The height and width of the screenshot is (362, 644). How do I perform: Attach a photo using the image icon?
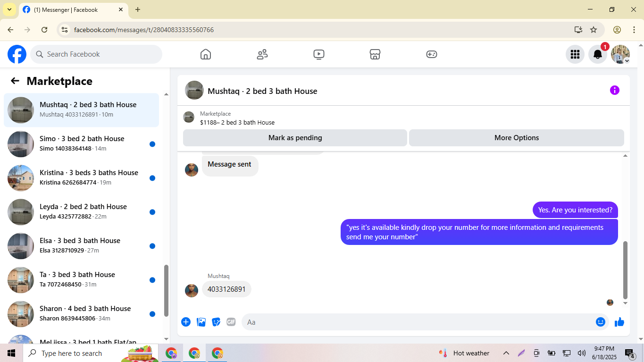[201, 322]
